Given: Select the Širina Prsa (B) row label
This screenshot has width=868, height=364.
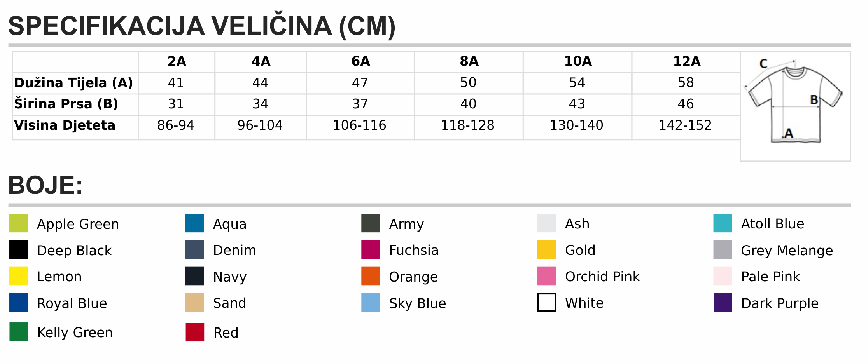Looking at the screenshot, I should point(66,104).
